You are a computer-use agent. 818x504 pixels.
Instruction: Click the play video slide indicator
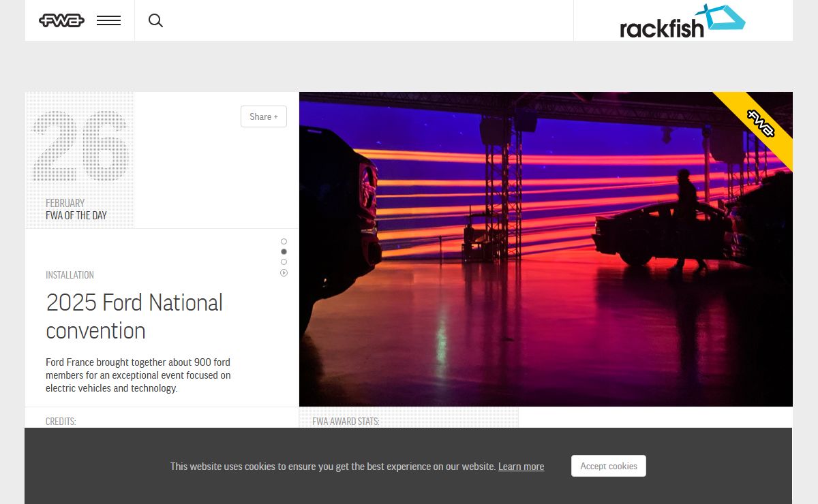click(284, 272)
